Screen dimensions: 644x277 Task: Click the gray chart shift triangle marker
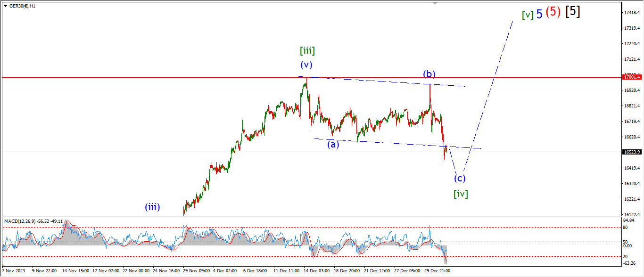click(x=435, y=3)
